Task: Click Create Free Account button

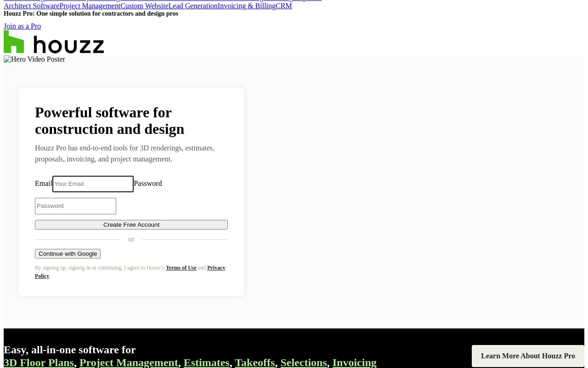Action: pos(131,225)
